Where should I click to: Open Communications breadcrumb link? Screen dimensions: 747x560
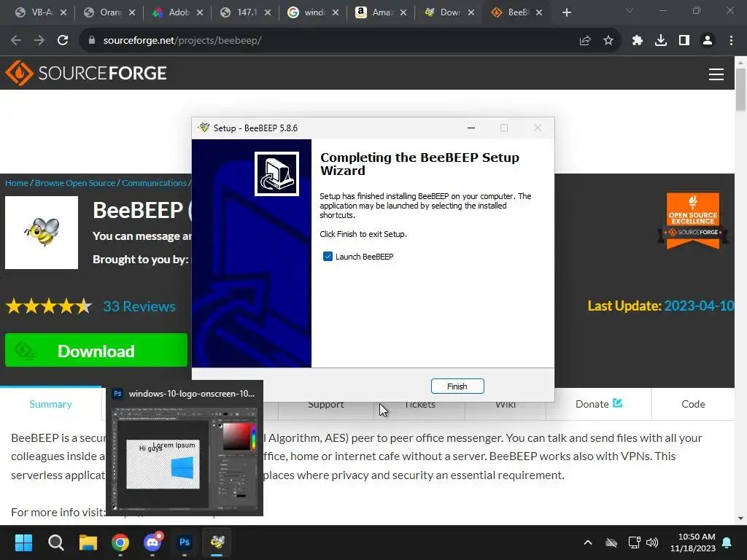coord(154,183)
